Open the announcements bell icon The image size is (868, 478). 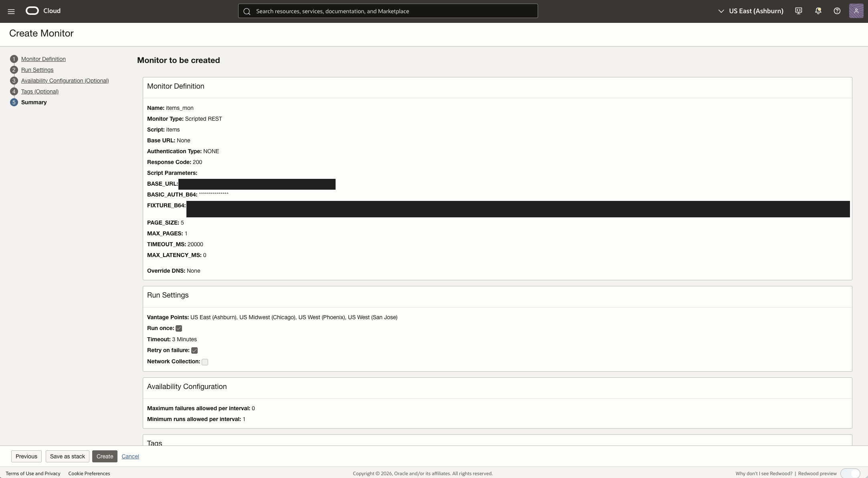point(818,11)
